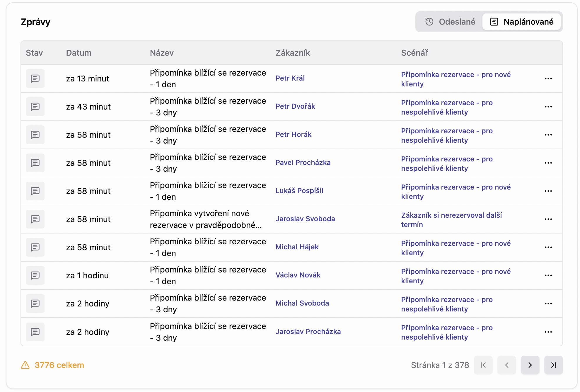Expand options menu for Michal Hájek row
The height and width of the screenshot is (392, 580).
(x=548, y=247)
